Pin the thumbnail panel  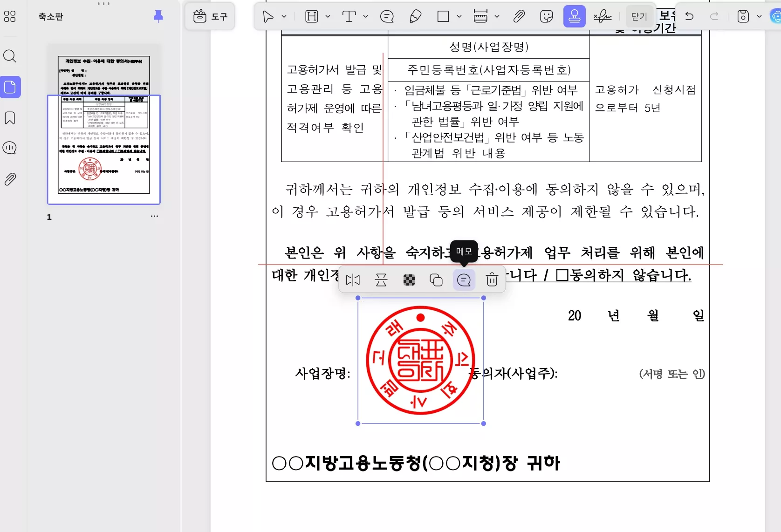[x=158, y=16]
